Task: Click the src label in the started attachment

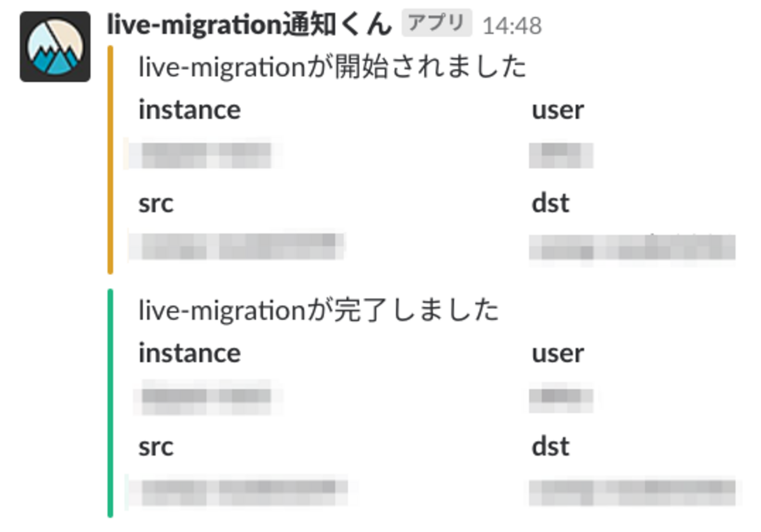Action: (156, 204)
